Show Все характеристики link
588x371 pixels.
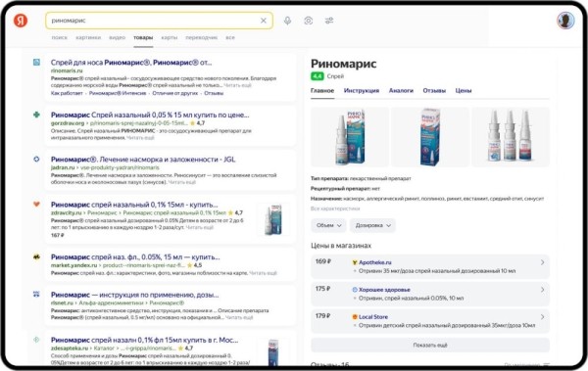click(x=335, y=209)
